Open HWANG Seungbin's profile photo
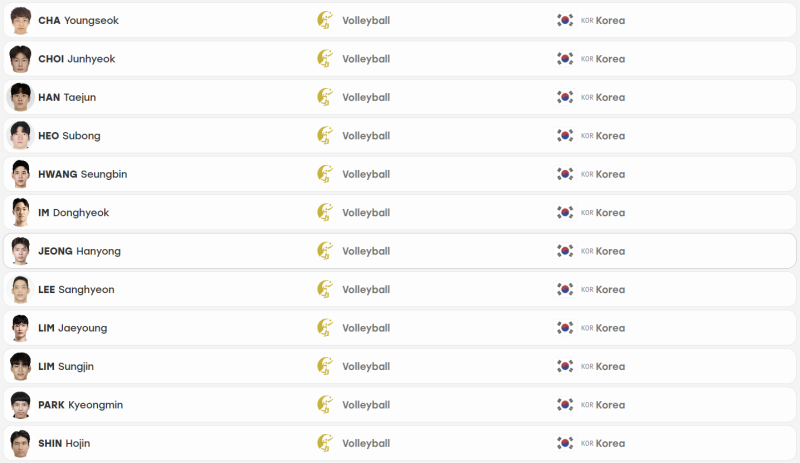The width and height of the screenshot is (800, 463). click(x=20, y=174)
